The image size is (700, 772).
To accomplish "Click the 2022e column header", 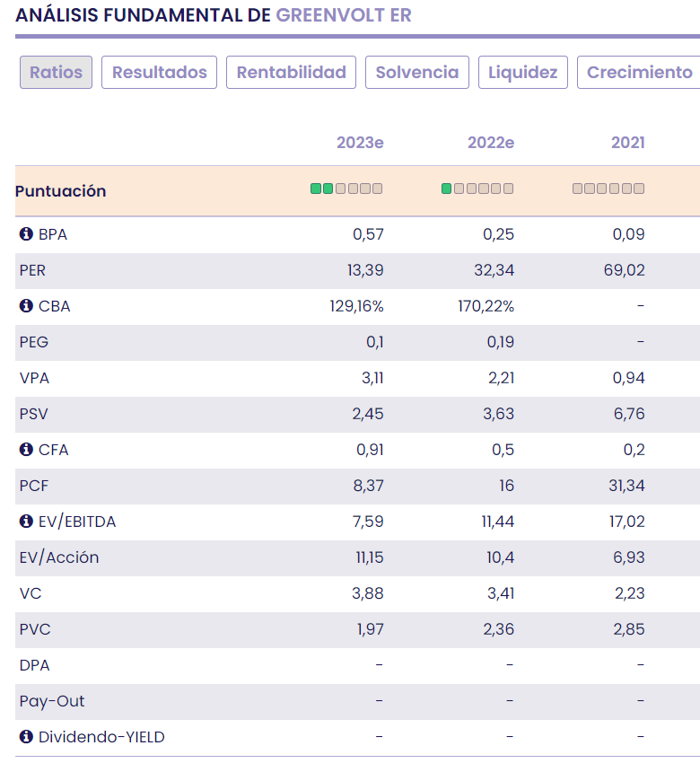I will pyautogui.click(x=490, y=143).
